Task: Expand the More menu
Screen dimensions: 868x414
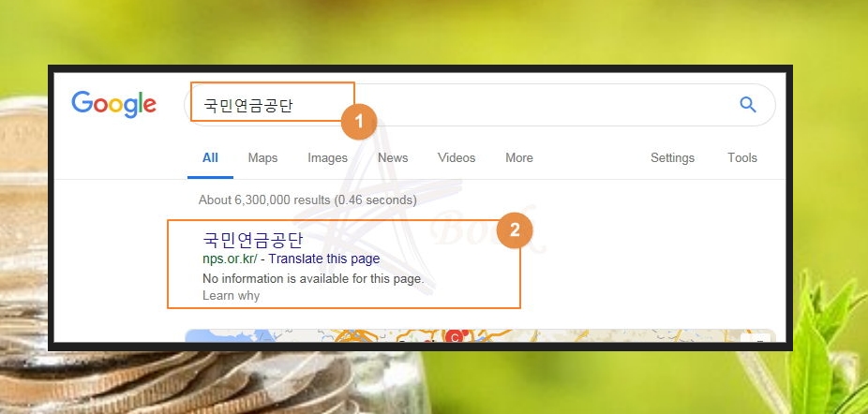Action: click(x=519, y=157)
